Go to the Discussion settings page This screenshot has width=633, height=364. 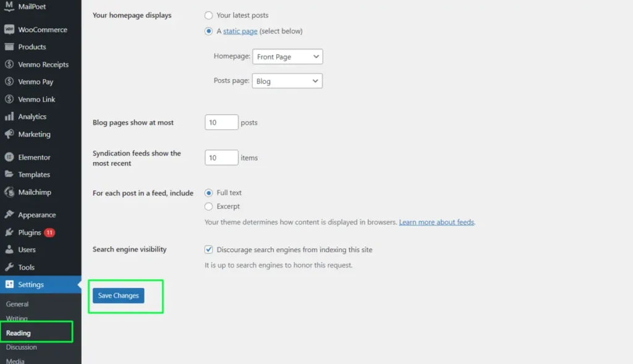pyautogui.click(x=22, y=347)
